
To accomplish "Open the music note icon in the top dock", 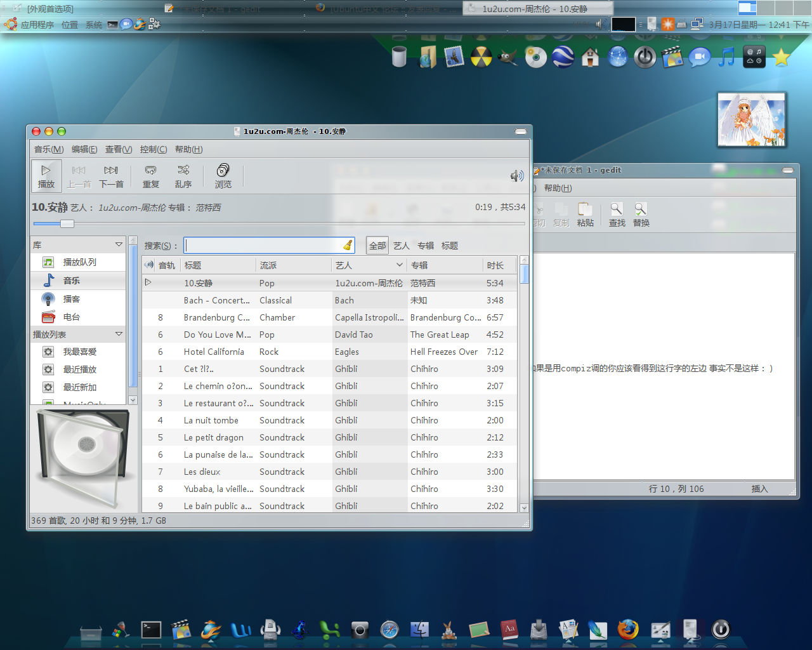I will point(727,57).
